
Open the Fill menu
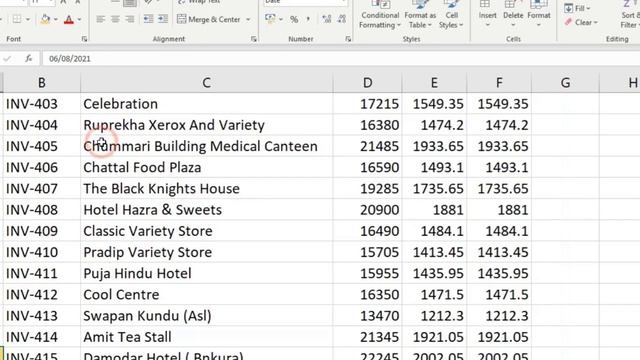pos(577,8)
